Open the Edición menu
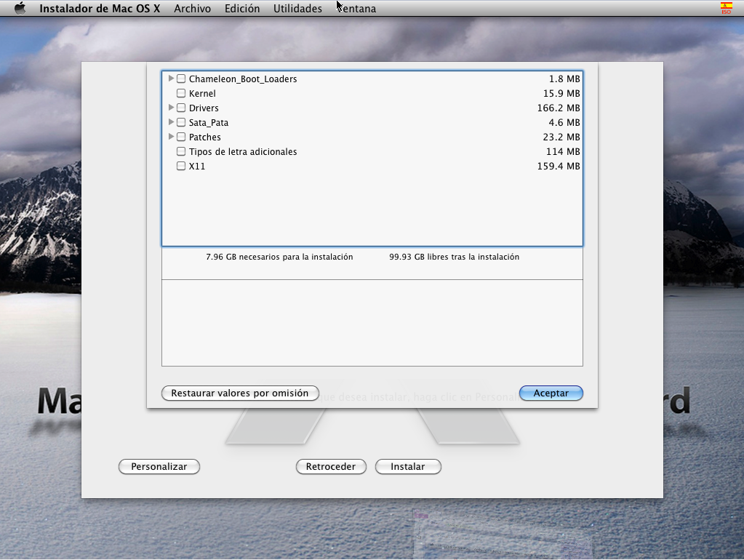The width and height of the screenshot is (744, 560). click(x=242, y=9)
